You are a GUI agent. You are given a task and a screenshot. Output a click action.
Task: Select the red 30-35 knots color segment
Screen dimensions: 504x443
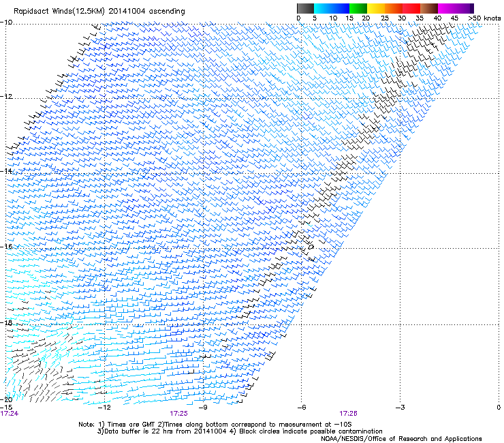(x=411, y=8)
